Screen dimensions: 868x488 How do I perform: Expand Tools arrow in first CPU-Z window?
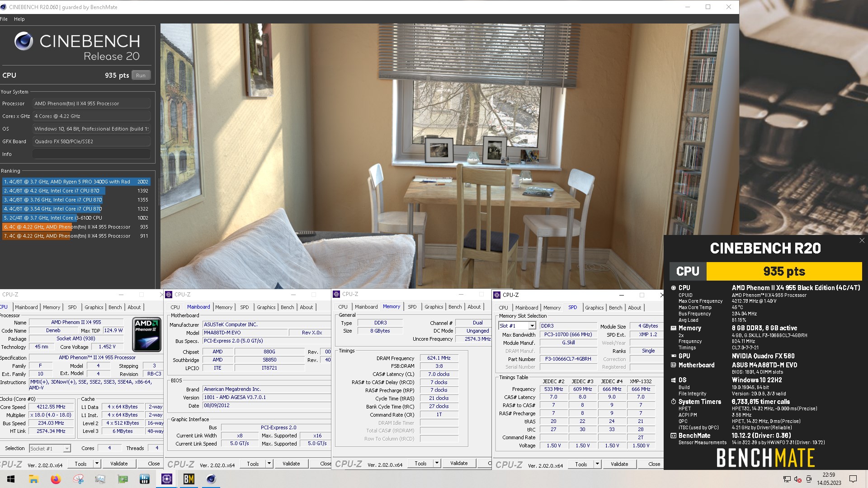point(97,464)
